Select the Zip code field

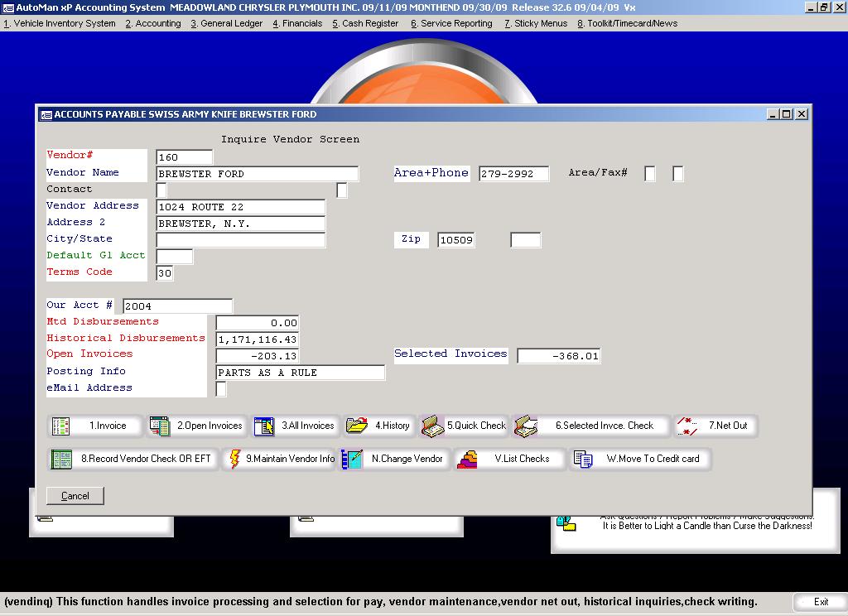pyautogui.click(x=455, y=240)
